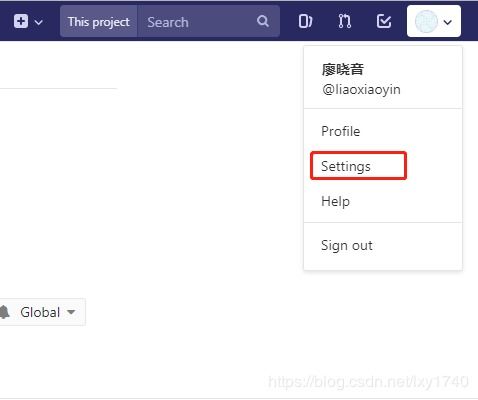Image resolution: width=478 pixels, height=400 pixels.
Task: Click the blog.csdn.net watermark URL
Action: click(x=368, y=382)
